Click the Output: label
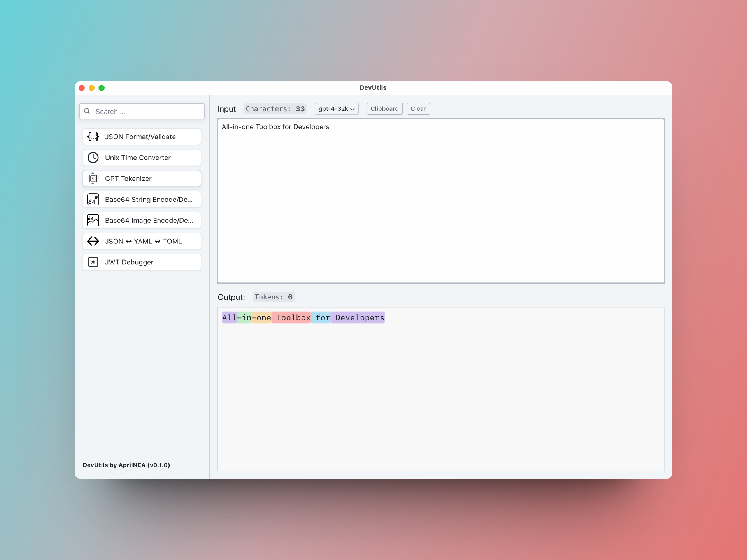The width and height of the screenshot is (747, 560). point(231,297)
